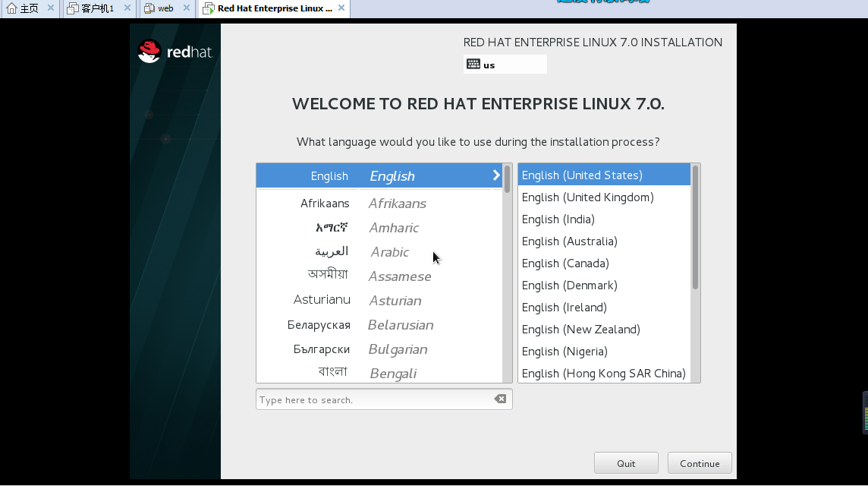
Task: Click the locale list vertical scrollbar
Action: (695, 273)
